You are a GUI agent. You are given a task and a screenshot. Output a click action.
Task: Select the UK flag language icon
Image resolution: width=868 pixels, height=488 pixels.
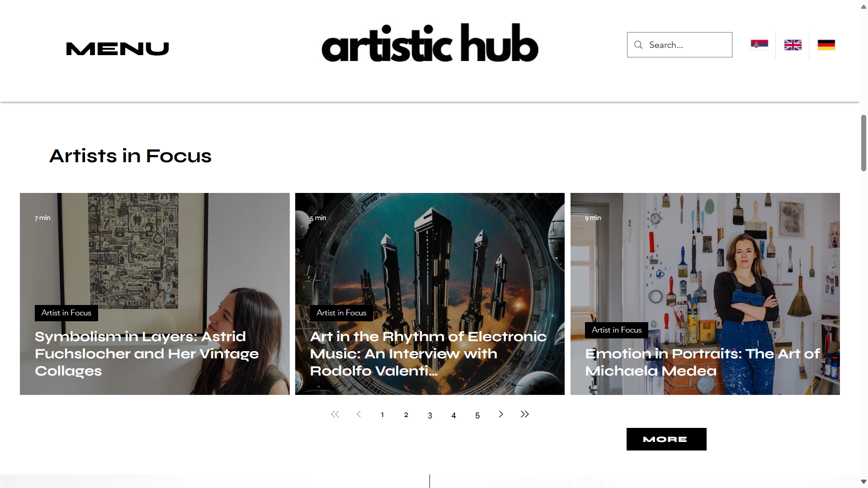[793, 45]
